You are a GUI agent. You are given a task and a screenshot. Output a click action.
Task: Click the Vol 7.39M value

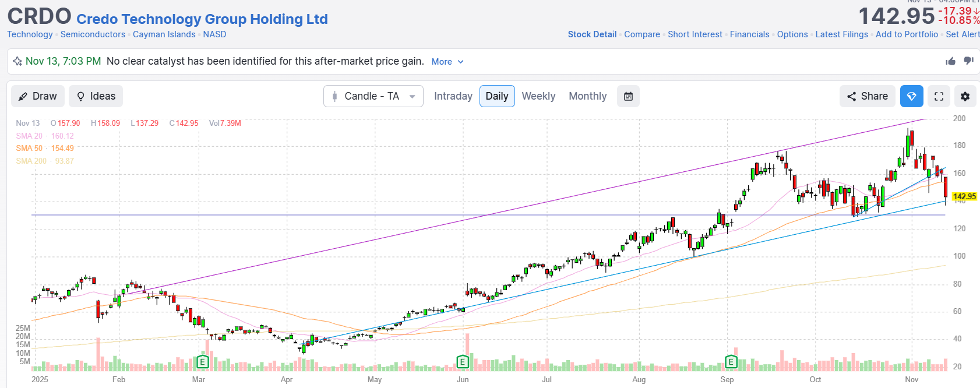[x=225, y=124]
